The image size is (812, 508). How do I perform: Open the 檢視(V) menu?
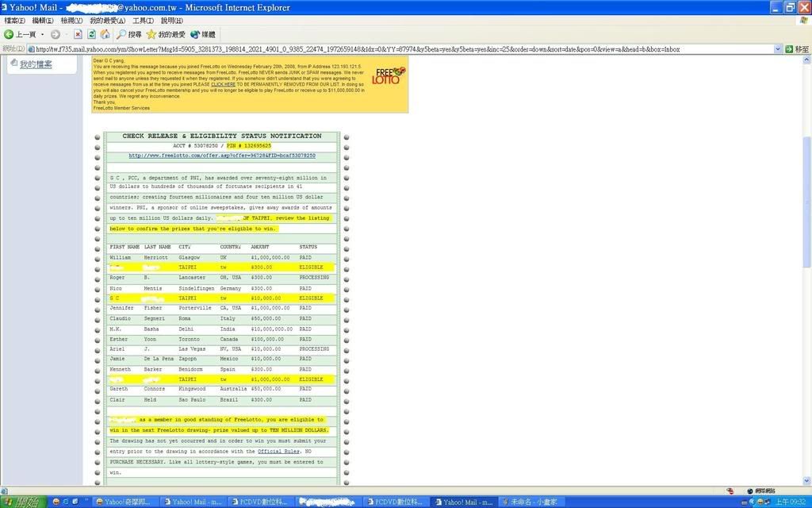[71, 20]
